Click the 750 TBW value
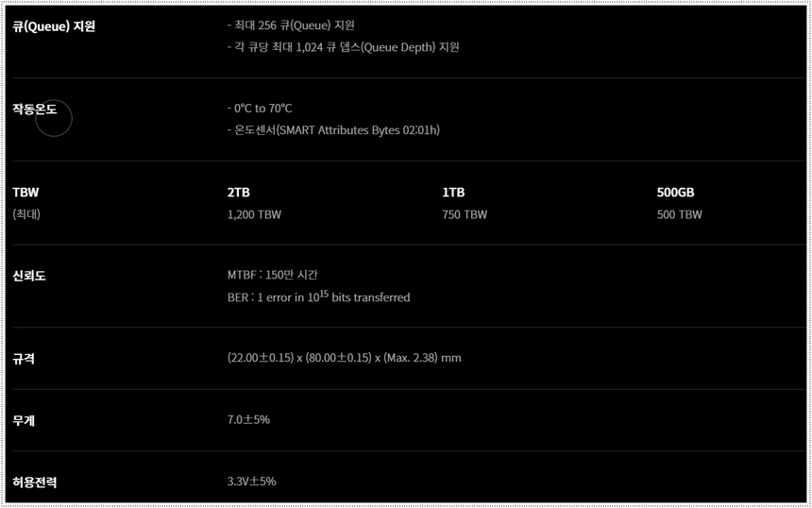 (x=465, y=214)
